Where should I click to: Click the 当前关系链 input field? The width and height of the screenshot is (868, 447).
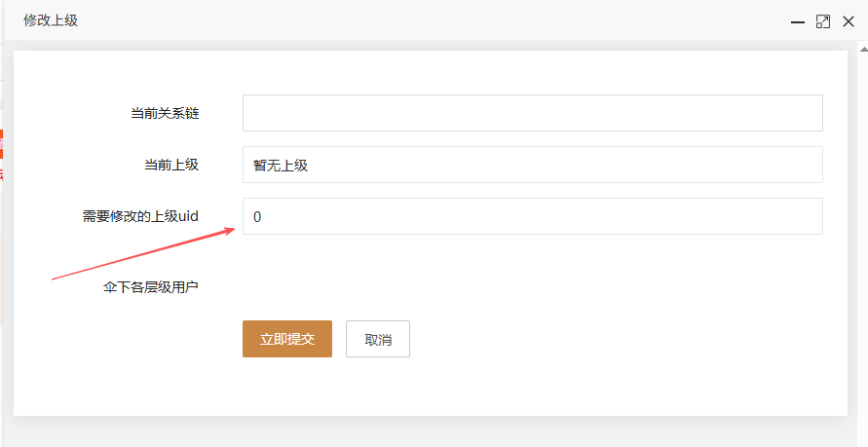tap(532, 113)
